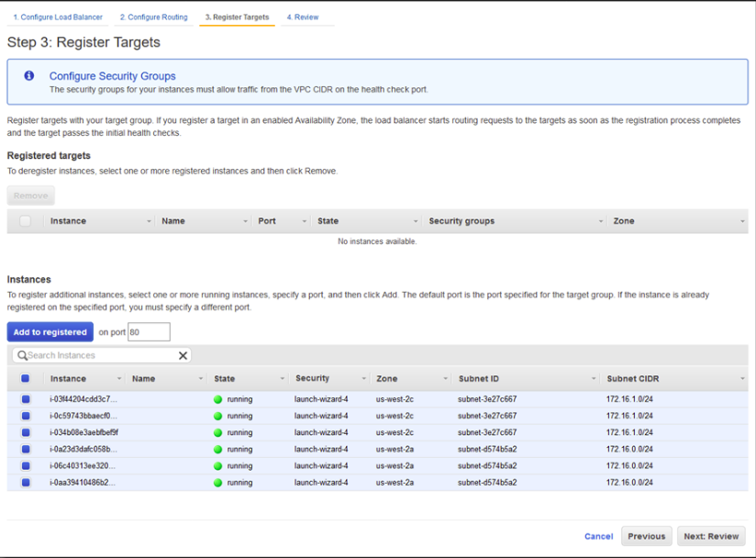Image resolution: width=756 pixels, height=558 pixels.
Task: Click the disabled Remove button
Action: pyautogui.click(x=31, y=195)
